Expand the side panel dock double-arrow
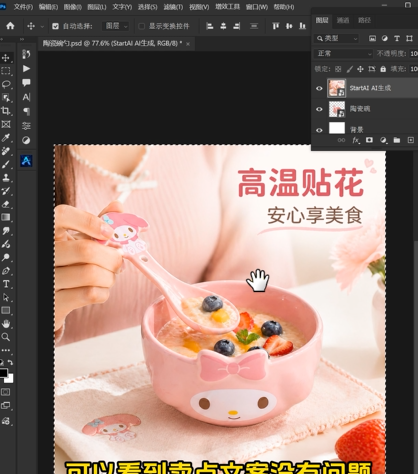This screenshot has height=474, width=418. coord(22,39)
